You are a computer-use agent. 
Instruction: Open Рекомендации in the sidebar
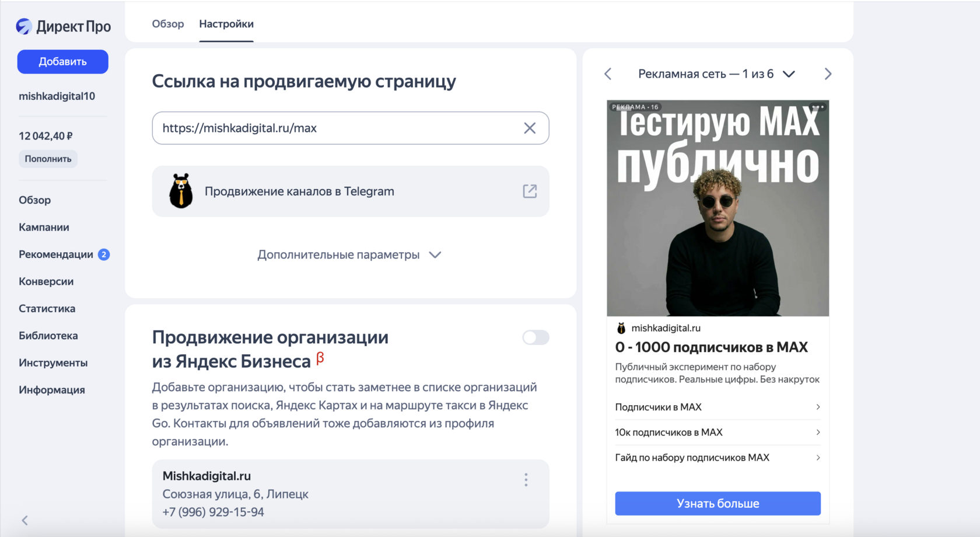pyautogui.click(x=56, y=254)
